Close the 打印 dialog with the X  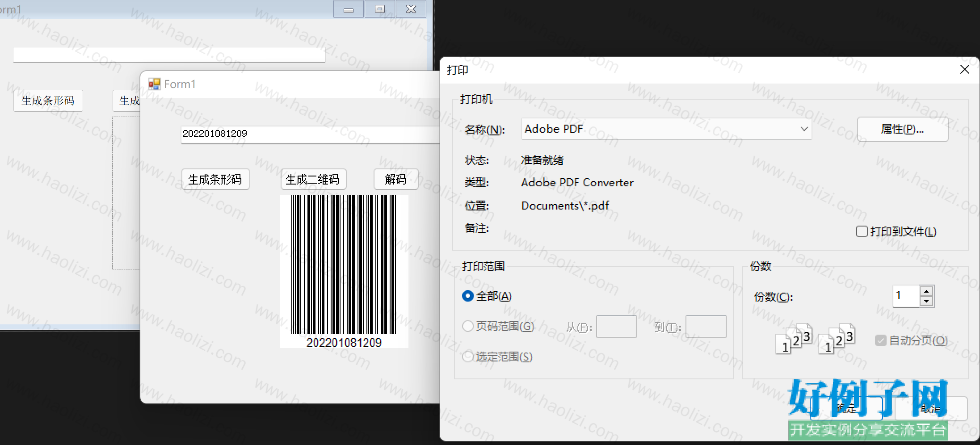click(964, 70)
